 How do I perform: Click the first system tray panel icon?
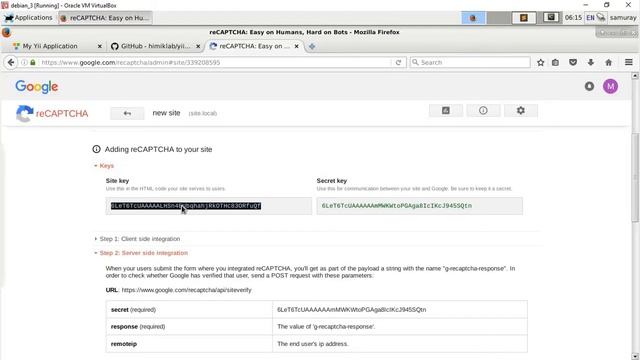coord(473,18)
